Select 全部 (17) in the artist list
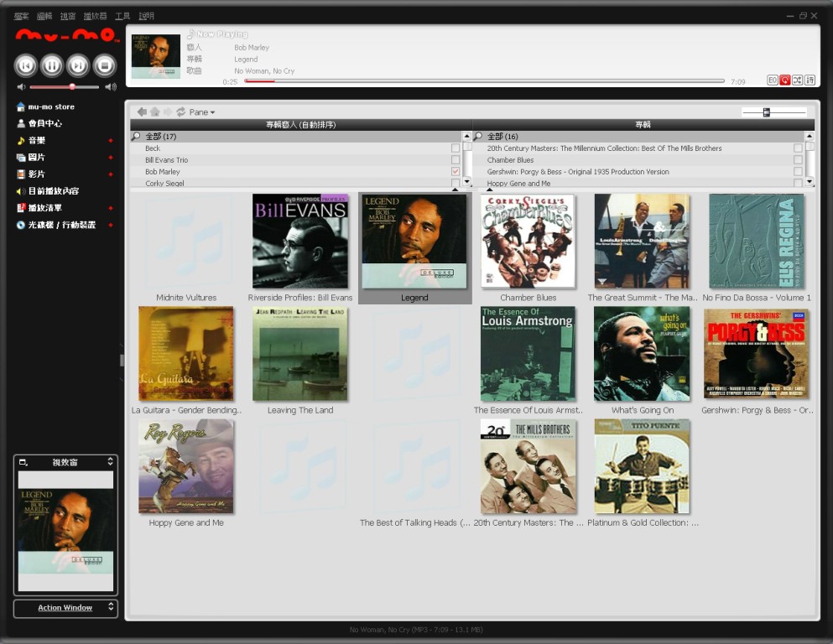The width and height of the screenshot is (833, 644). click(x=296, y=137)
